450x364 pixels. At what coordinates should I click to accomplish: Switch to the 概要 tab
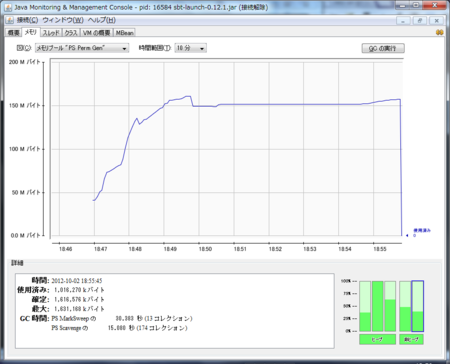(x=14, y=33)
